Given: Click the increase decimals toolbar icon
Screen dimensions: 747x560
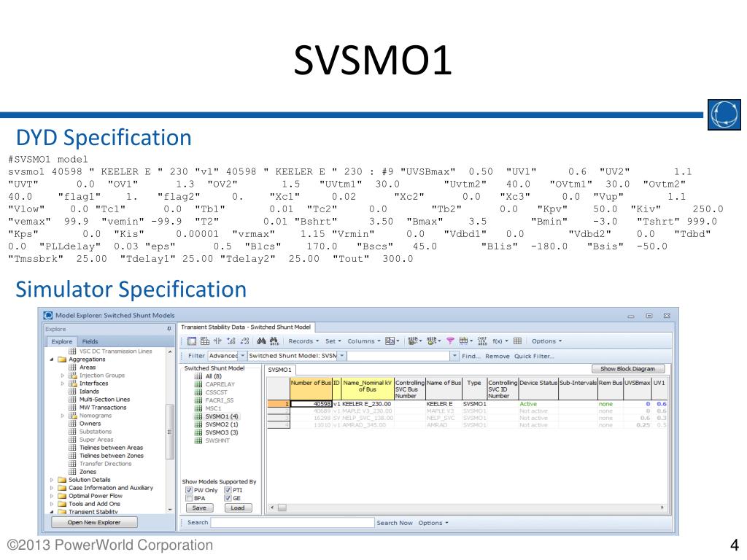Looking at the screenshot, I should tap(231, 341).
